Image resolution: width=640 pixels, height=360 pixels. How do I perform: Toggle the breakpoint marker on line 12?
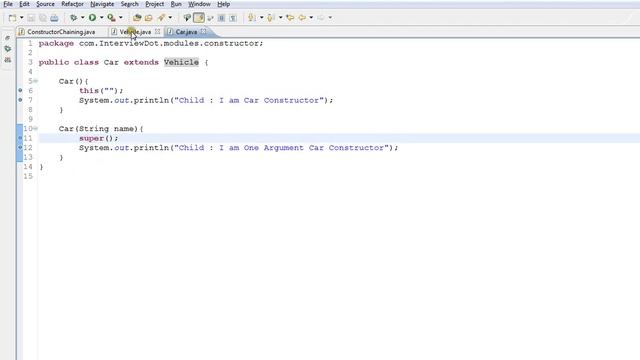point(20,147)
